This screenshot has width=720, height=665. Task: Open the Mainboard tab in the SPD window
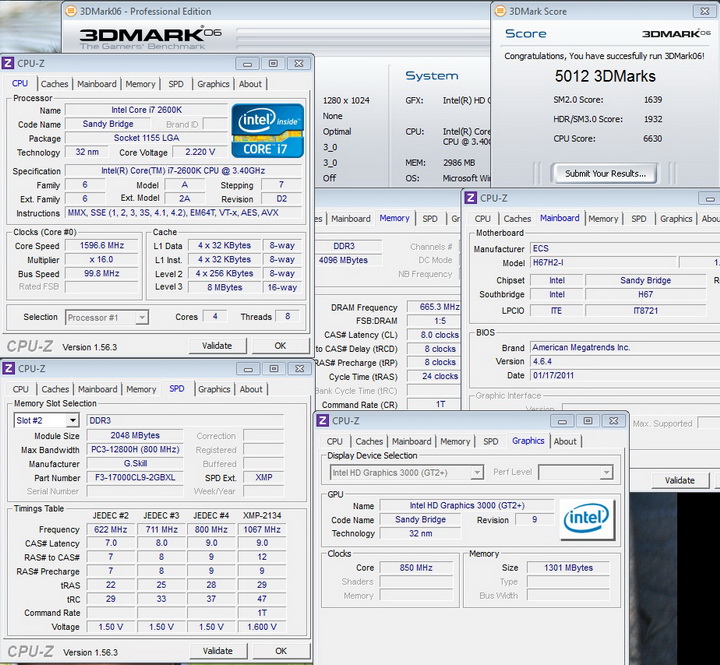pyautogui.click(x=97, y=389)
